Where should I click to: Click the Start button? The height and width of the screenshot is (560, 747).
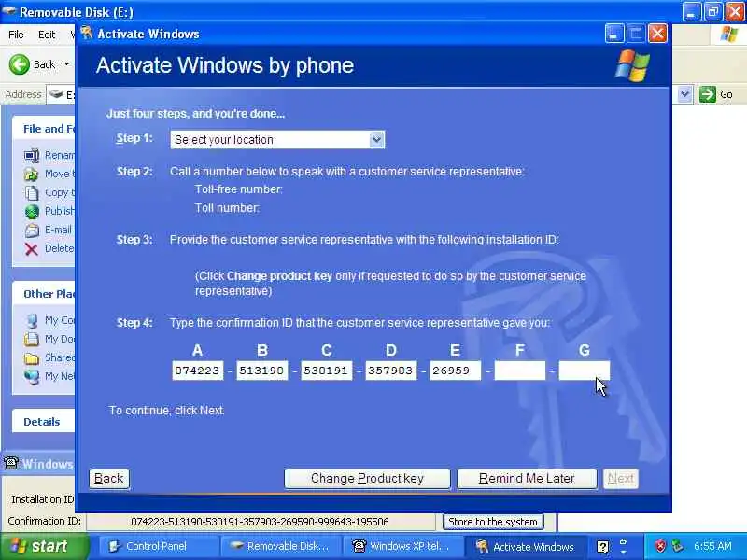click(x=44, y=546)
